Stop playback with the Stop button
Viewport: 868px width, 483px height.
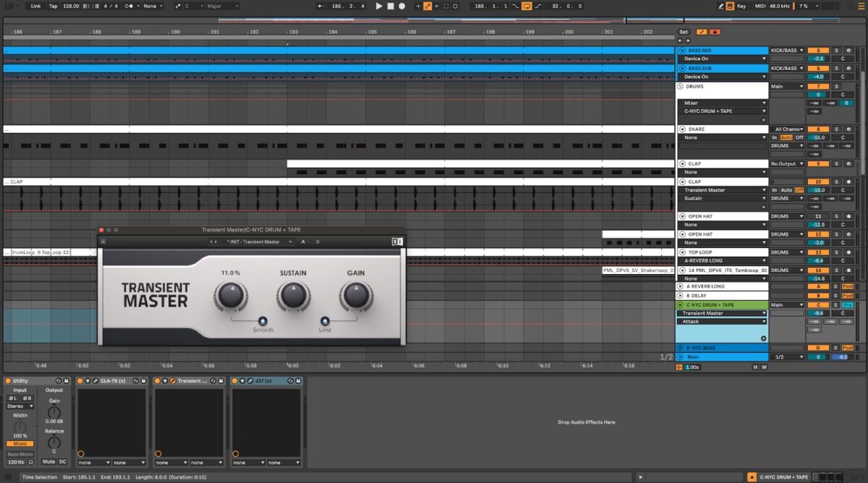pos(391,6)
